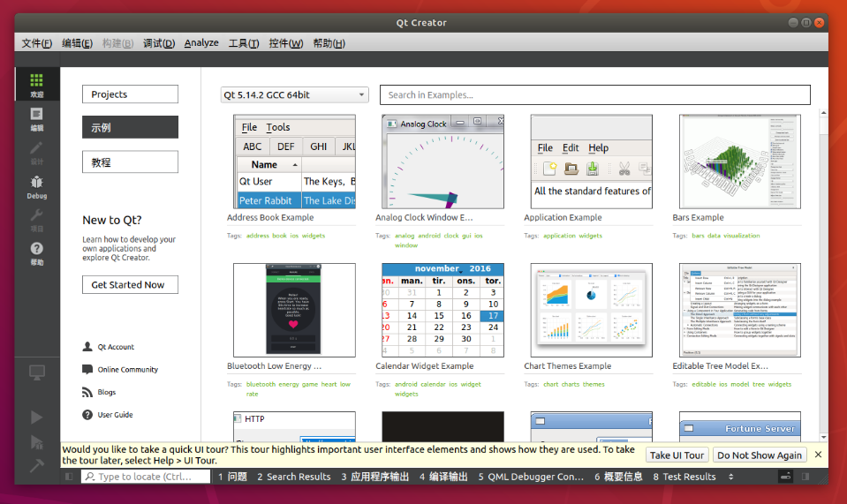Open the kit selector monitor icon

[36, 373]
